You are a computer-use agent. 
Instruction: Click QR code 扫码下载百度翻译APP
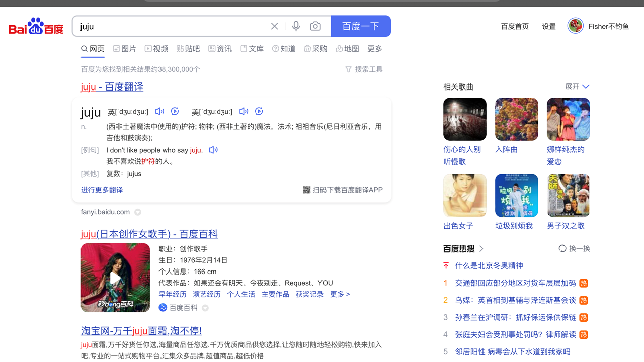click(343, 190)
